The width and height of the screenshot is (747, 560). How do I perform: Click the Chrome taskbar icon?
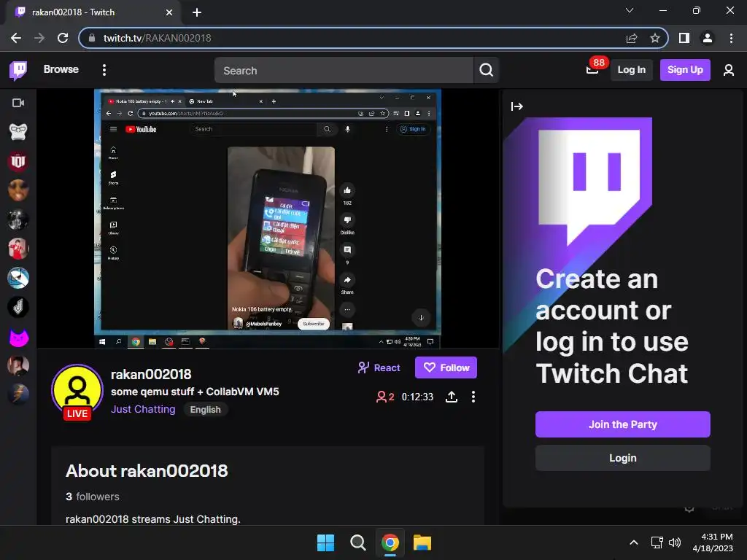pyautogui.click(x=390, y=542)
